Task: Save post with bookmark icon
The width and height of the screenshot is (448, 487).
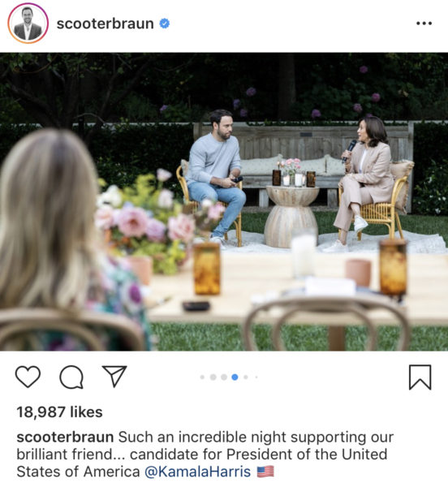Action: [420, 377]
